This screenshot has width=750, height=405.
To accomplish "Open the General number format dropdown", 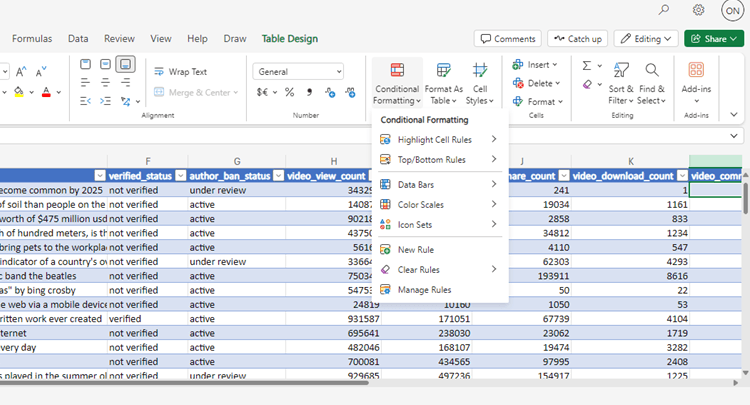I will pyautogui.click(x=299, y=72).
